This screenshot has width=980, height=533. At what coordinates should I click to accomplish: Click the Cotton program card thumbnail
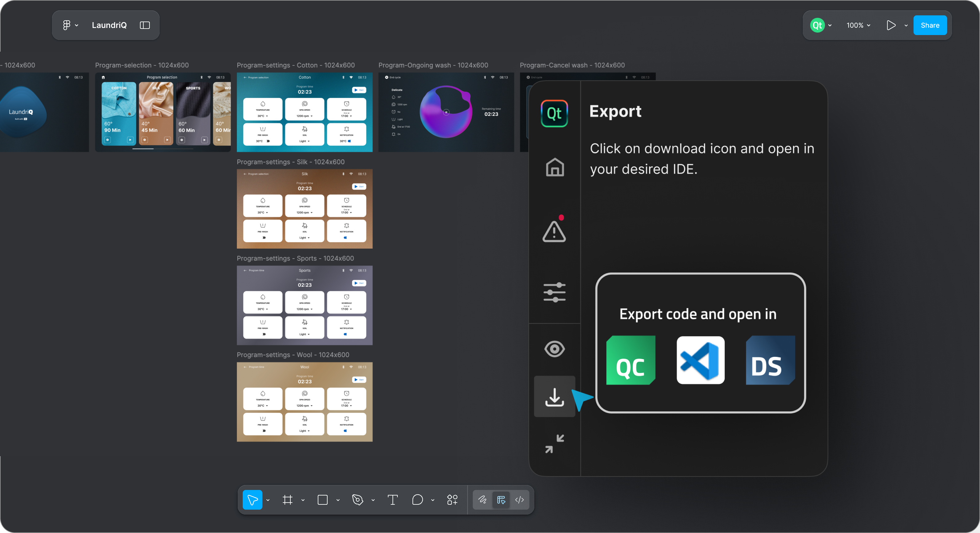click(x=119, y=114)
